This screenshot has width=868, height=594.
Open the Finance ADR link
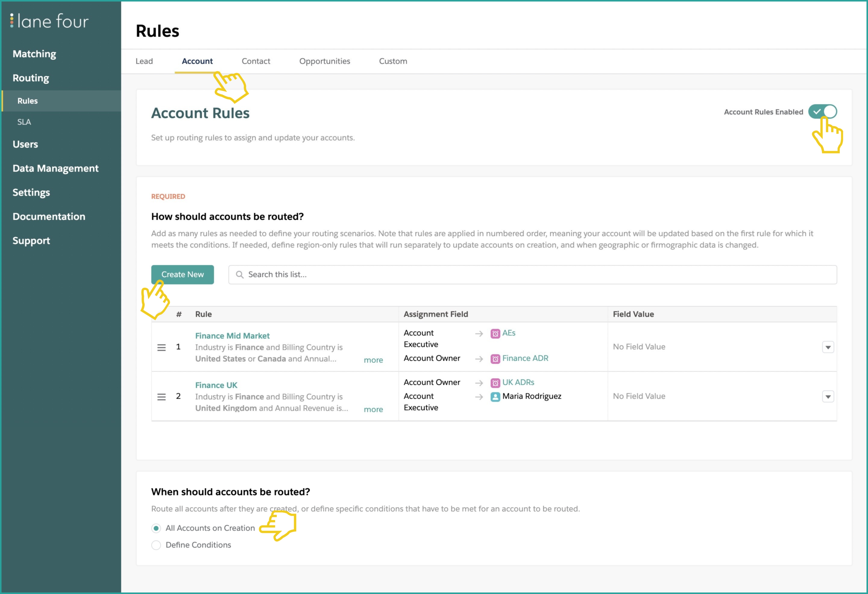point(525,358)
